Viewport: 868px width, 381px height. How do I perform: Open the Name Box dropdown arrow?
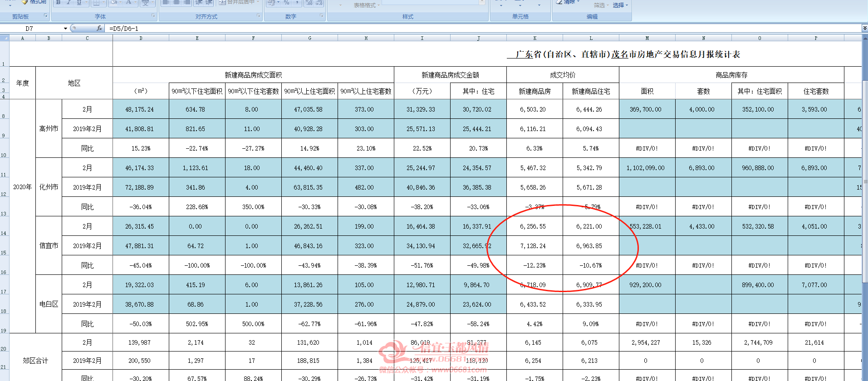click(65, 28)
